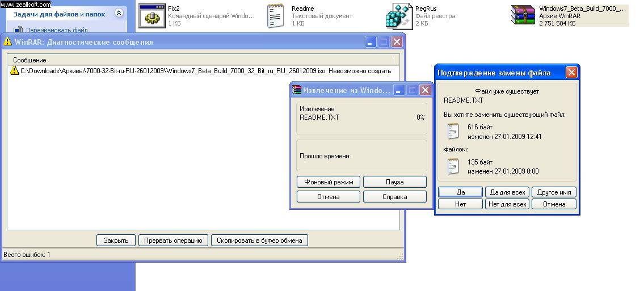Open 'Справка' in the extraction dialog

tap(394, 197)
